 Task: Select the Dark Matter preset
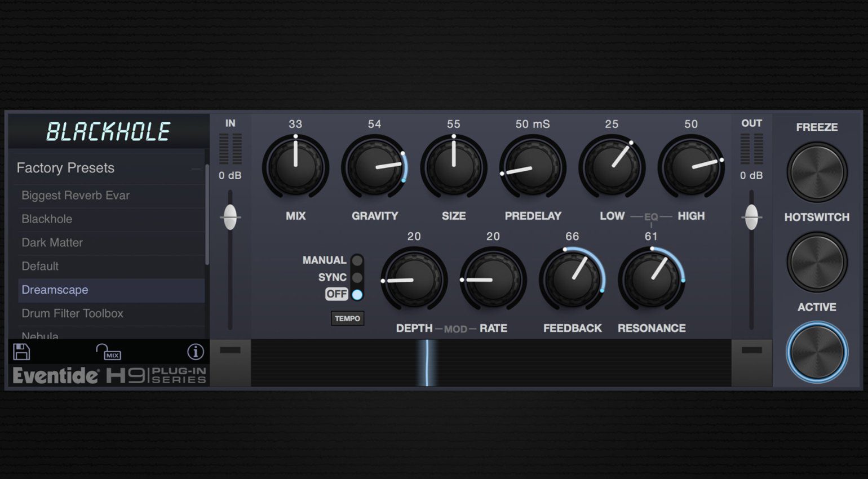point(52,243)
